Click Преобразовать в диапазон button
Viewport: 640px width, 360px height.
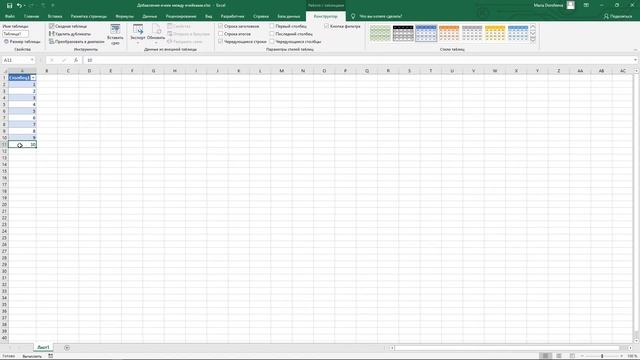77,42
